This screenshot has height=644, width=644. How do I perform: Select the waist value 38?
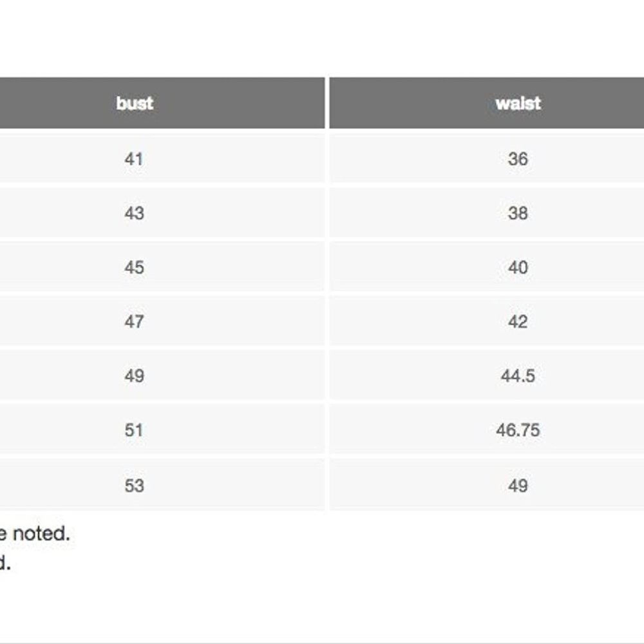click(518, 213)
